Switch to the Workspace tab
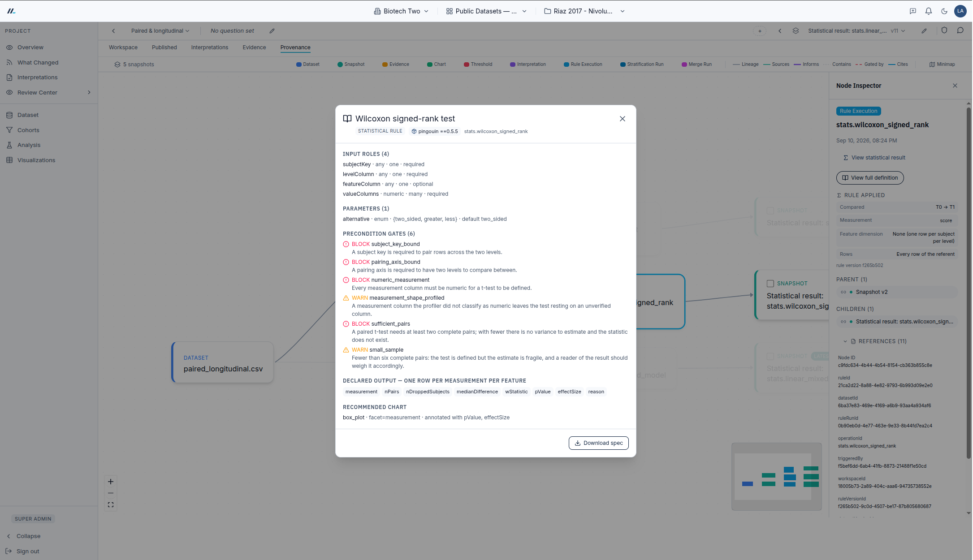 123,47
